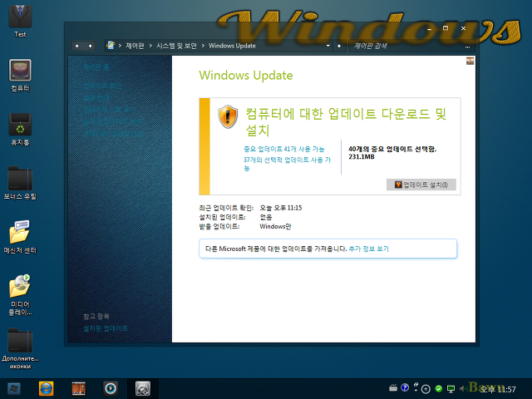Screen dimensions: 532x399
Task: Click the Windows Update page heading
Action: [x=246, y=76]
